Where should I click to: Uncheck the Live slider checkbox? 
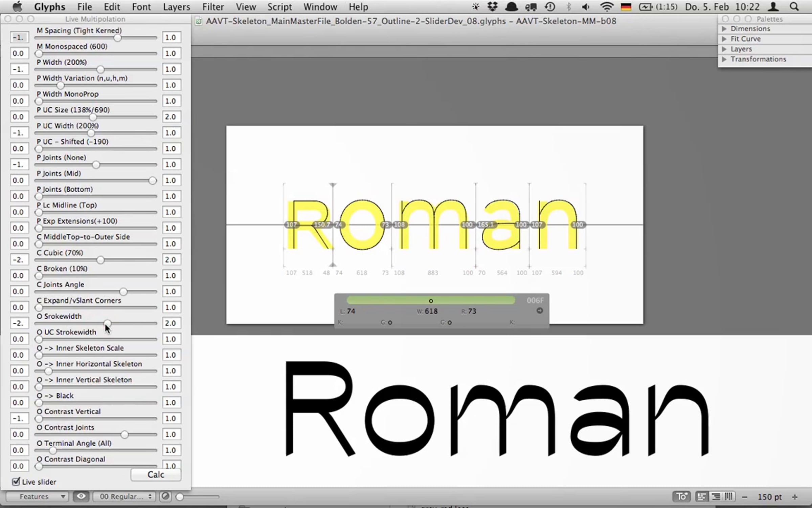coord(16,482)
